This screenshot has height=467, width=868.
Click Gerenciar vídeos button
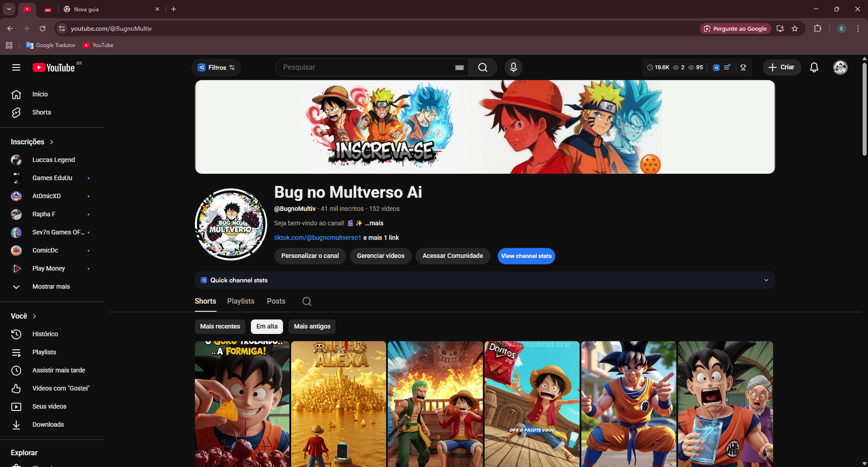(381, 256)
